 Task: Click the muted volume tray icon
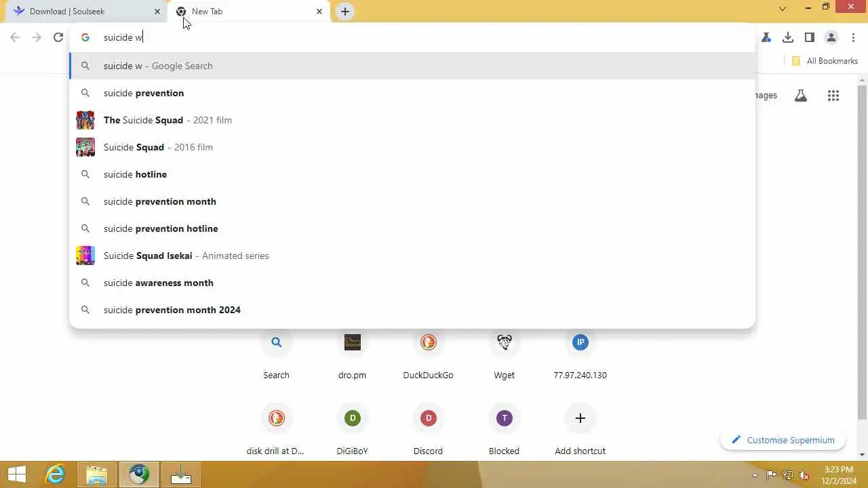coord(804,475)
